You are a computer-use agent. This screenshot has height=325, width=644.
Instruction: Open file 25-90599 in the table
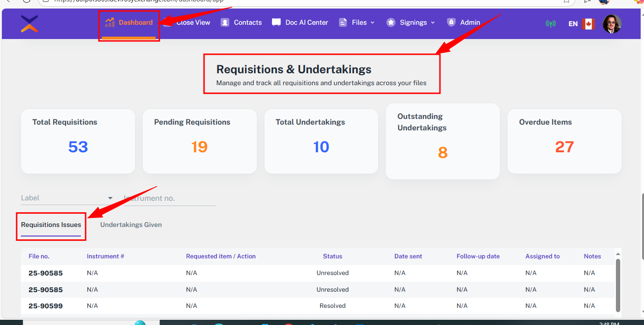[46, 306]
